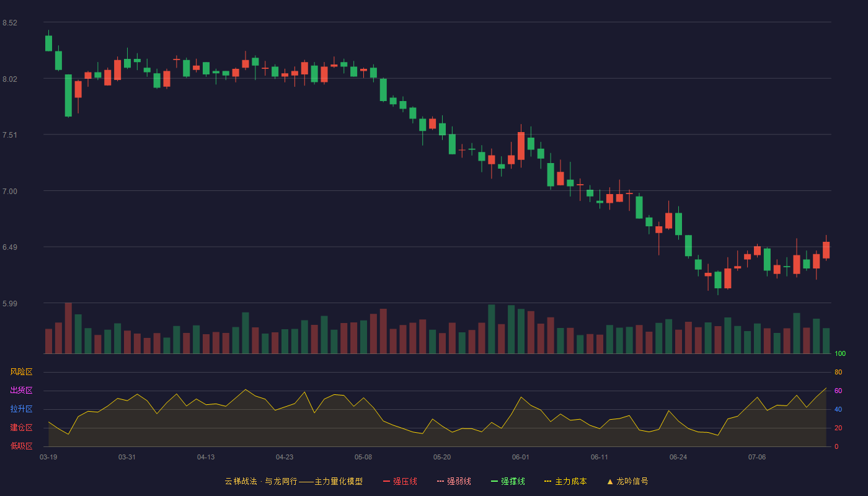Image resolution: width=868 pixels, height=496 pixels.
Task: Click the 03-19 date axis marker
Action: coord(48,457)
